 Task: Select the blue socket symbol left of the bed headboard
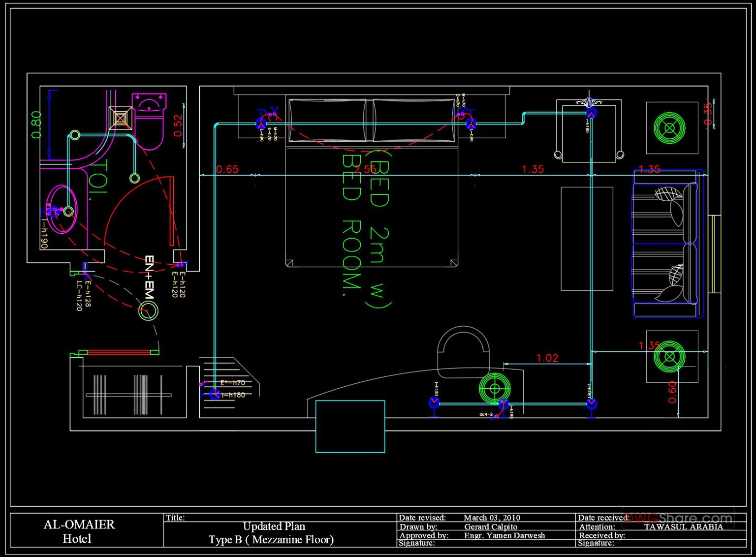(x=260, y=122)
